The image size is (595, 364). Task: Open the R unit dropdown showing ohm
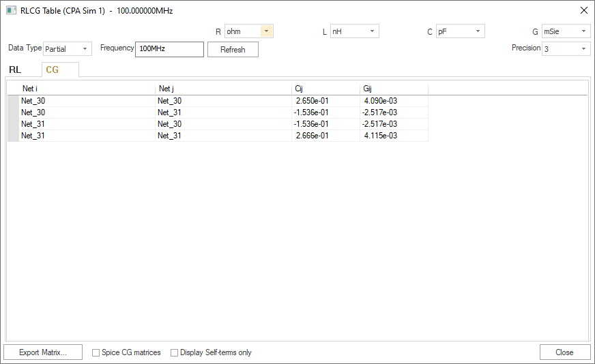pyautogui.click(x=249, y=31)
